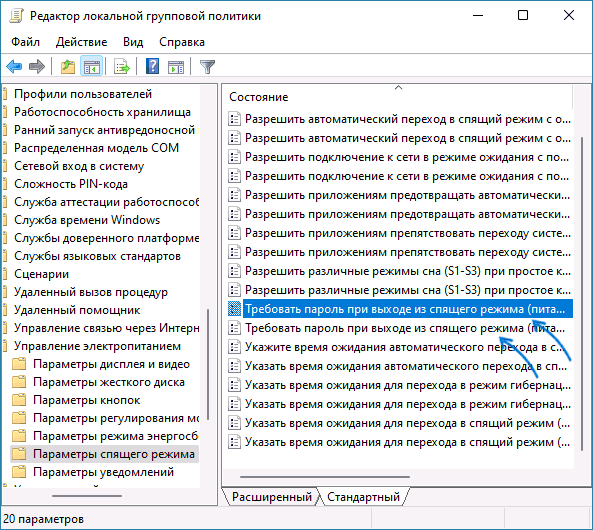The image size is (593, 530).
Task: Go up one level in the tree
Action: click(x=68, y=67)
